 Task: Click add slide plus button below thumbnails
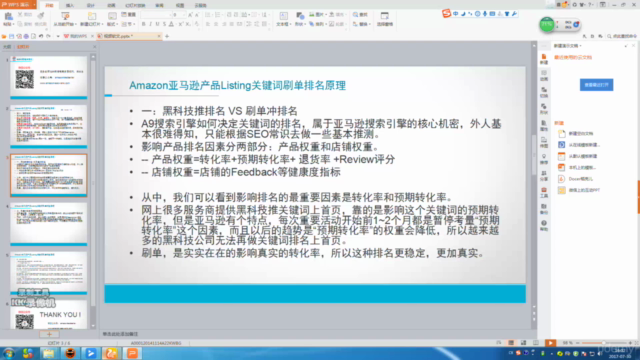click(49, 334)
